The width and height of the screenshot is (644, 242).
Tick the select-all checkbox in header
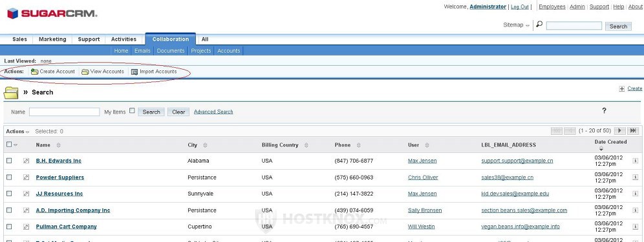pos(9,145)
